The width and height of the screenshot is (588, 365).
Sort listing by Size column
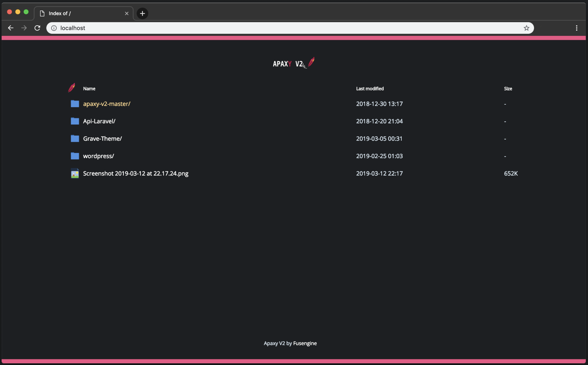coord(508,89)
